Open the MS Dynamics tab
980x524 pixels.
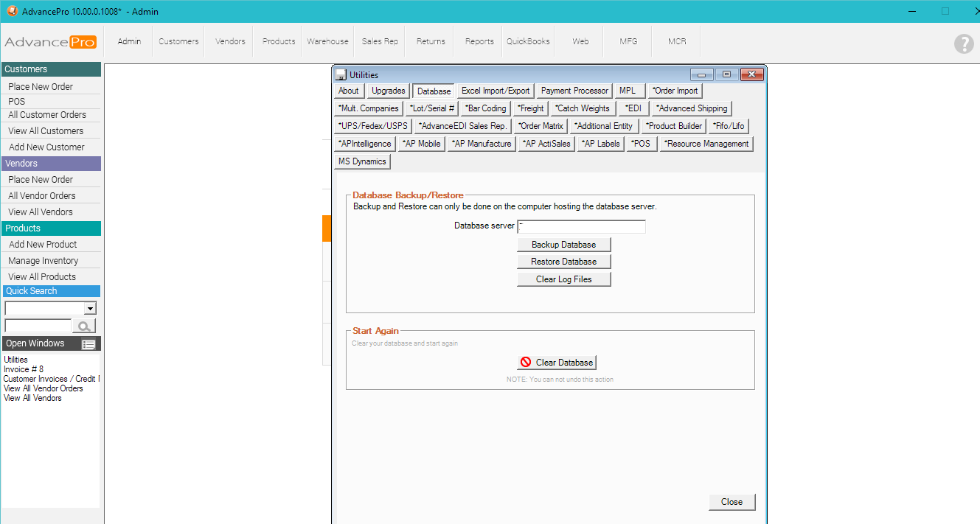point(362,161)
